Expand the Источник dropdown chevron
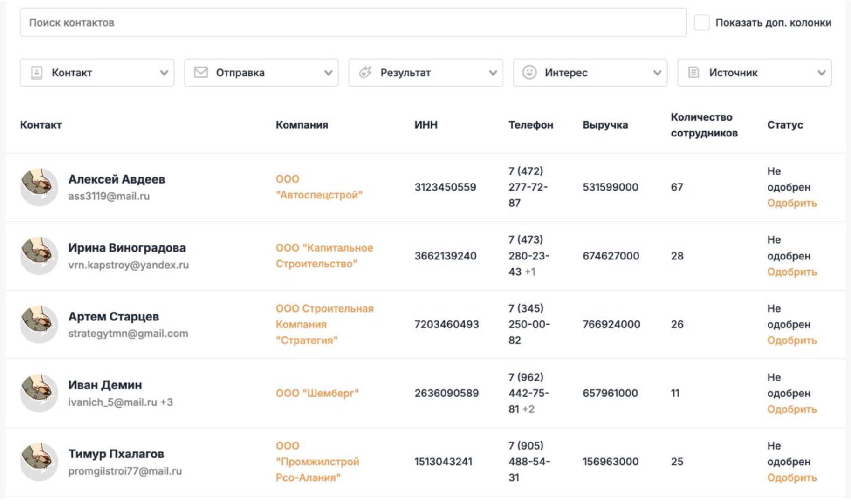 [x=821, y=73]
